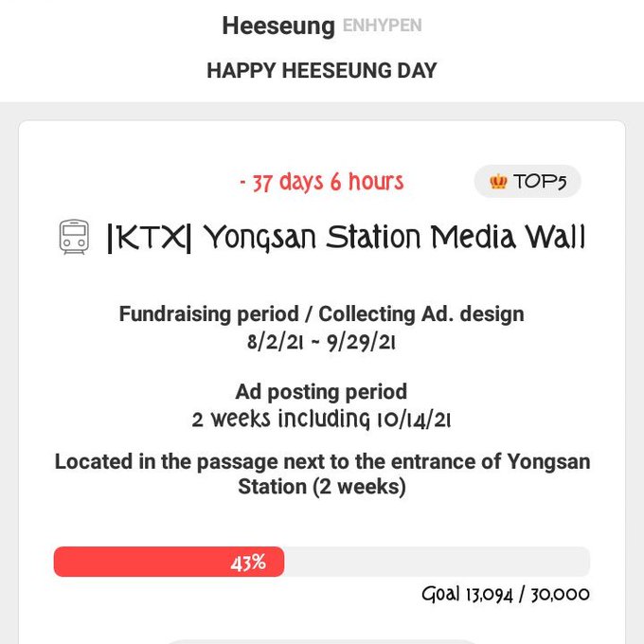Select the Heeseung artist name header
The image size is (644, 644).
coord(278,26)
